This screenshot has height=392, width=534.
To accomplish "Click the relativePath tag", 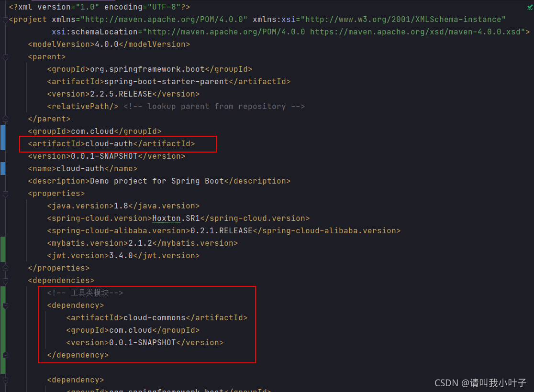I will pos(83,106).
